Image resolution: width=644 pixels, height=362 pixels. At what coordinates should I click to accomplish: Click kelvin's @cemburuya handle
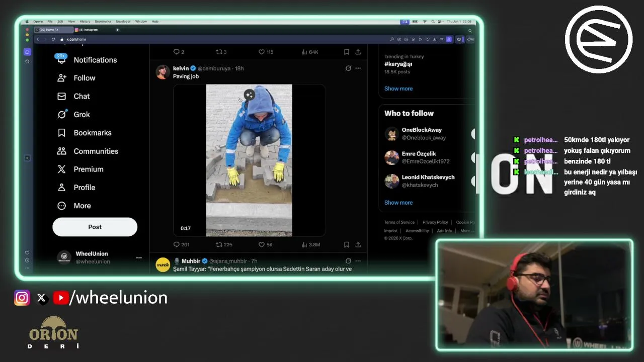coord(214,68)
